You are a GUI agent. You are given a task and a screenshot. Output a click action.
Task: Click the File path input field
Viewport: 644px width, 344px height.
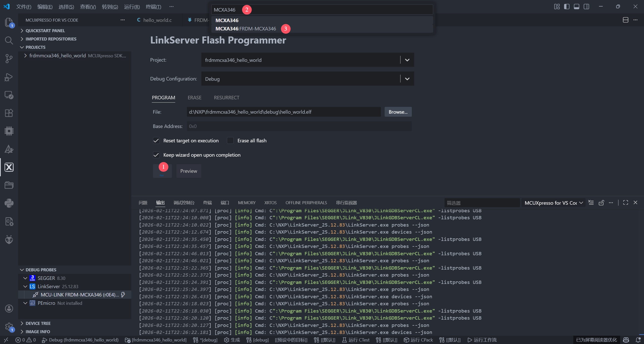pyautogui.click(x=284, y=112)
